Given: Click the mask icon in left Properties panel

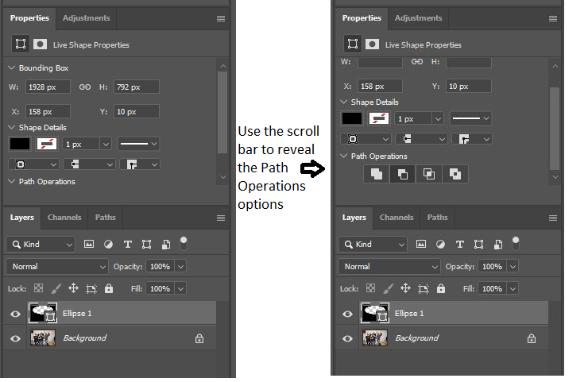Looking at the screenshot, I should coord(40,44).
